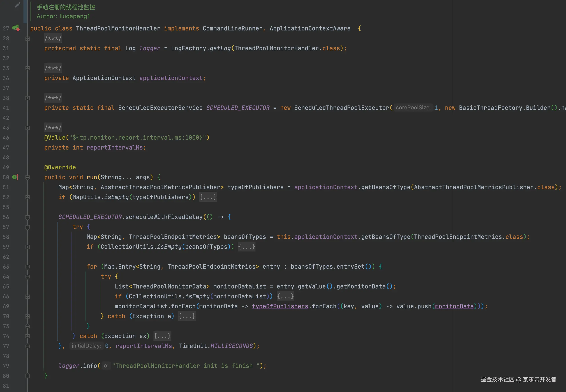Expand the folded comment at line 28
Image resolution: width=566 pixels, height=392 pixels.
coord(28,39)
